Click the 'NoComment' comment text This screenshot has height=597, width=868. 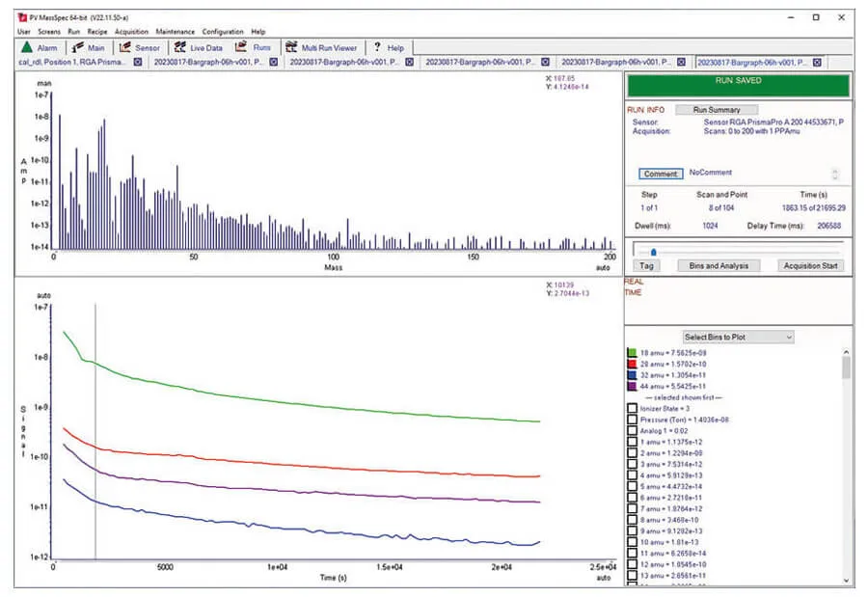[710, 173]
